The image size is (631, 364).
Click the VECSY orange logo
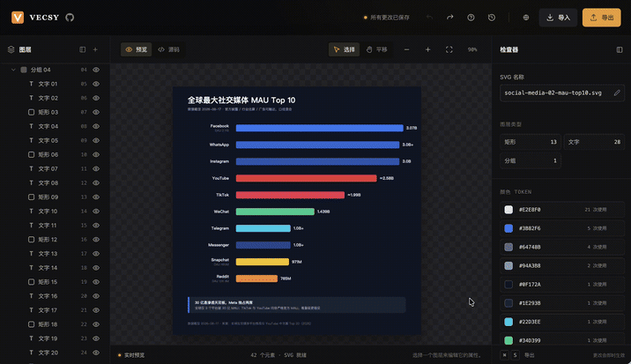18,18
